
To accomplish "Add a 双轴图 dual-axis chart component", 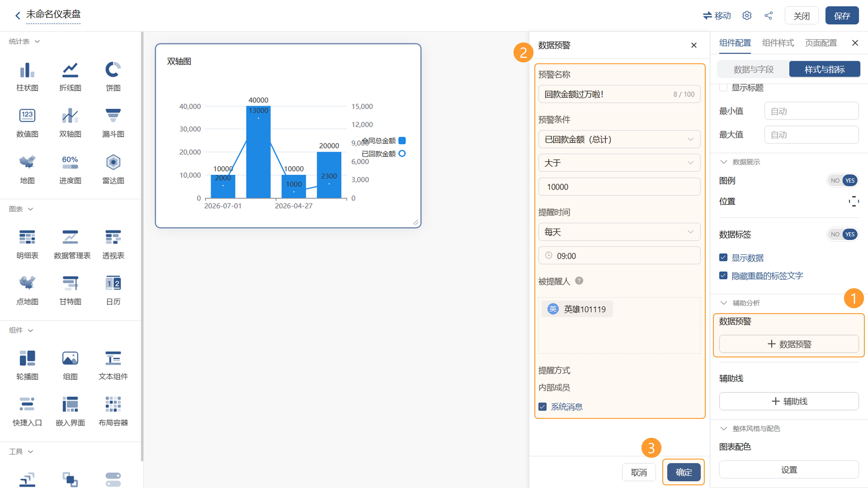I will pos(70,123).
